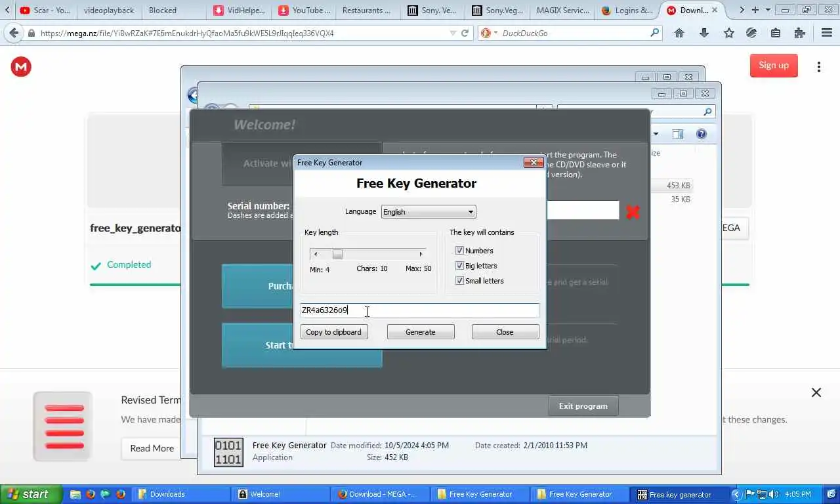840x504 pixels.
Task: Switch to the videoplayback tab
Action: pos(109,10)
